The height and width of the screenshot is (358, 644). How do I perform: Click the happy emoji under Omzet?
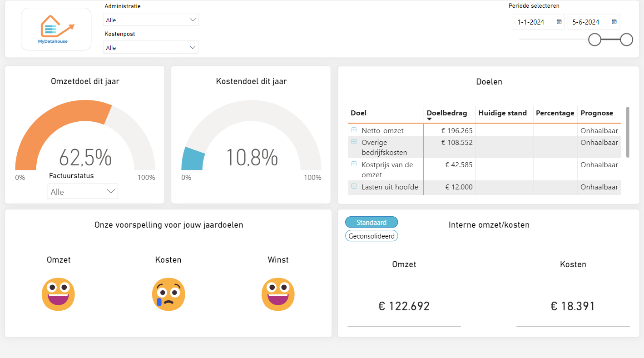(x=58, y=294)
